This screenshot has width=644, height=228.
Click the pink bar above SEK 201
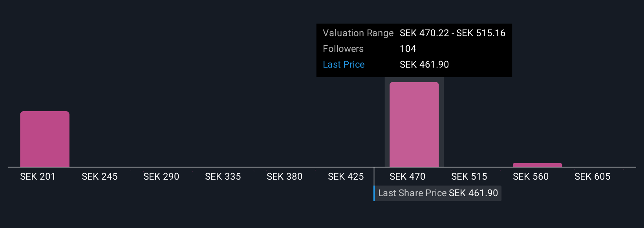(x=45, y=139)
